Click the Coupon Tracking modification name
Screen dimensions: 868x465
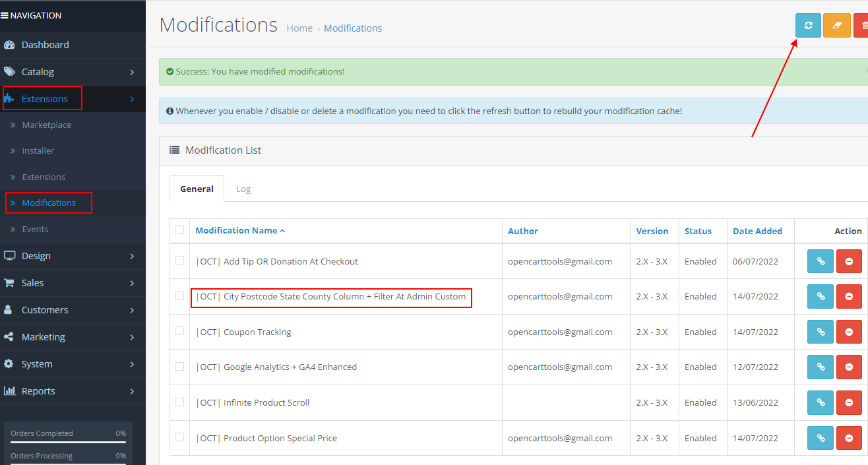(243, 332)
